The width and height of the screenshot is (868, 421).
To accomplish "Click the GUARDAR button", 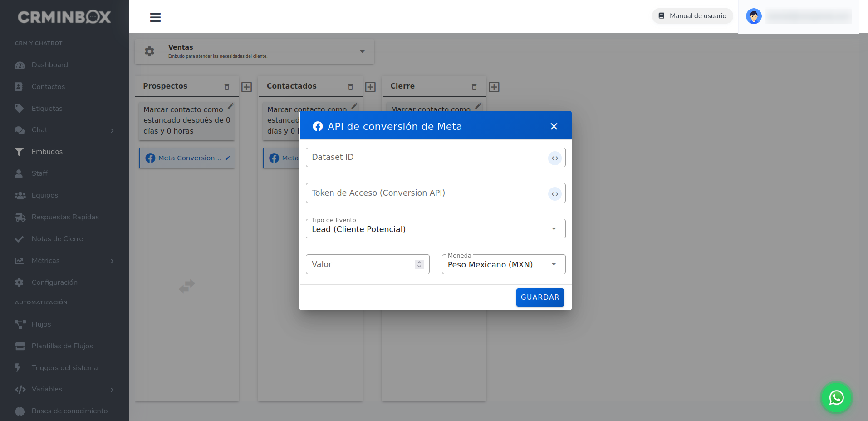I will pos(539,297).
